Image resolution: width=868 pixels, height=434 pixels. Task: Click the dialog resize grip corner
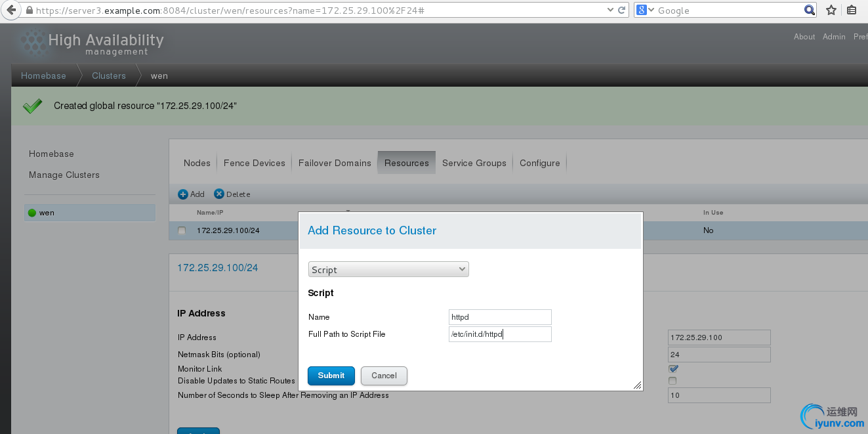[x=637, y=385]
